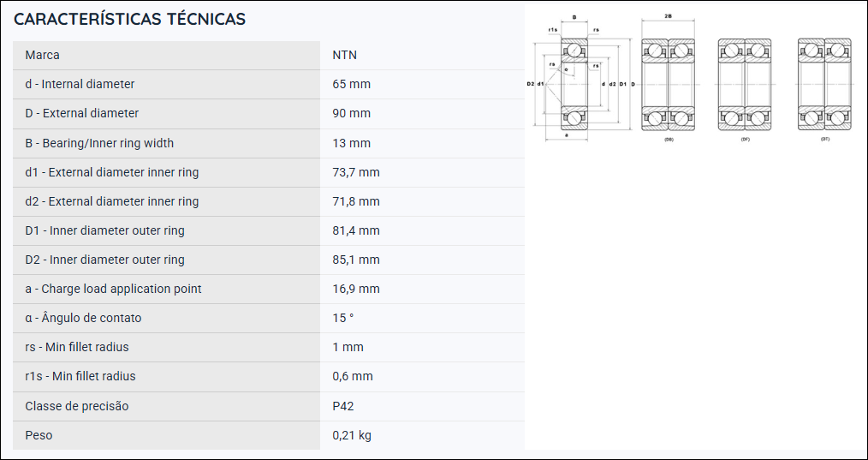Open the DF paired bearing drawing
The width and height of the screenshot is (868, 460).
(745, 84)
